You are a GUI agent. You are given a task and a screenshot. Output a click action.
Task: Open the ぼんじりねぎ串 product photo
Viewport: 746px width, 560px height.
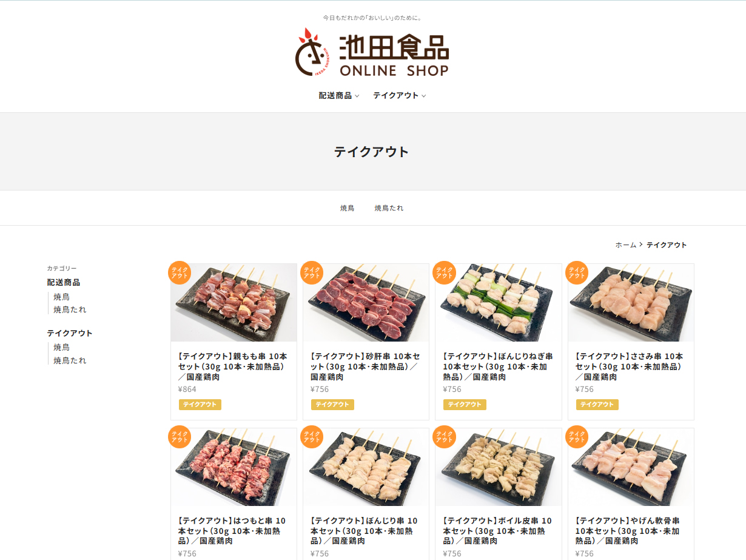499,303
